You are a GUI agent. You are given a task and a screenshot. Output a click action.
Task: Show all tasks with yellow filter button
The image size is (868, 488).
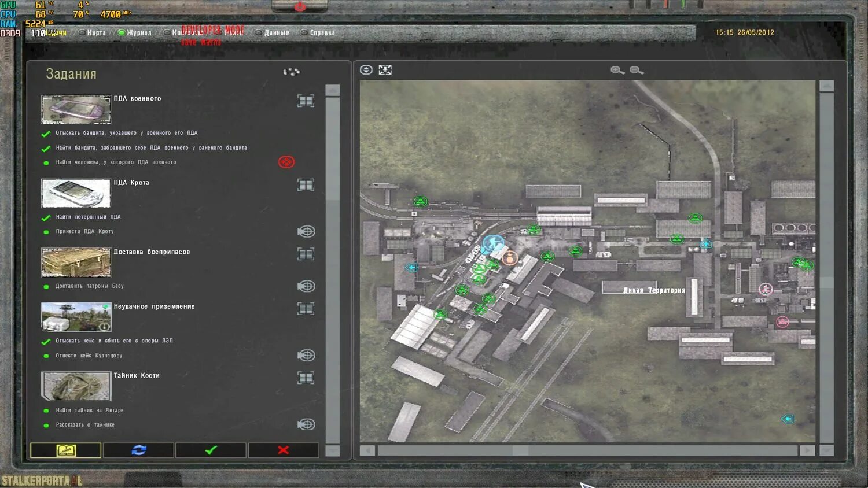tap(66, 450)
